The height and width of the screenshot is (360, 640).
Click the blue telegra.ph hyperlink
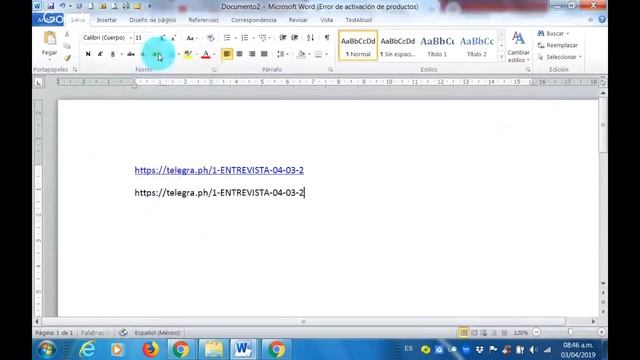click(219, 170)
